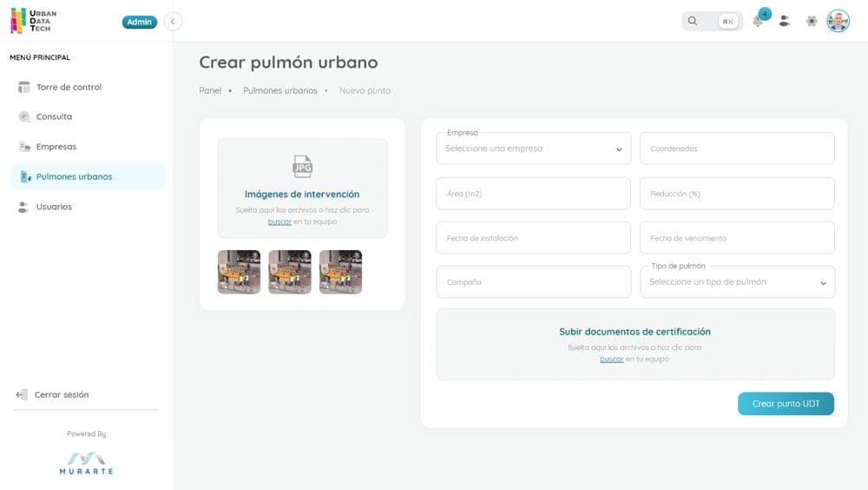868x490 pixels.
Task: Click the Consulta sidebar icon
Action: [x=23, y=116]
